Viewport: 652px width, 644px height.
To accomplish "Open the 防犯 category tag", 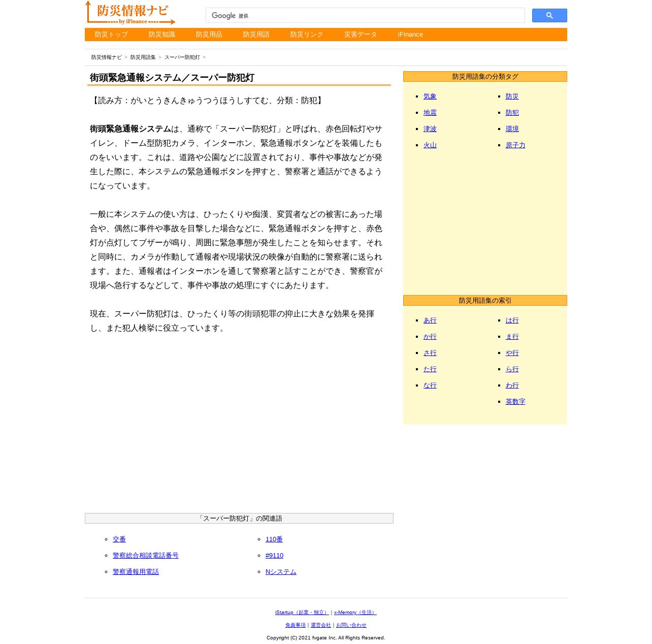I will (x=512, y=113).
